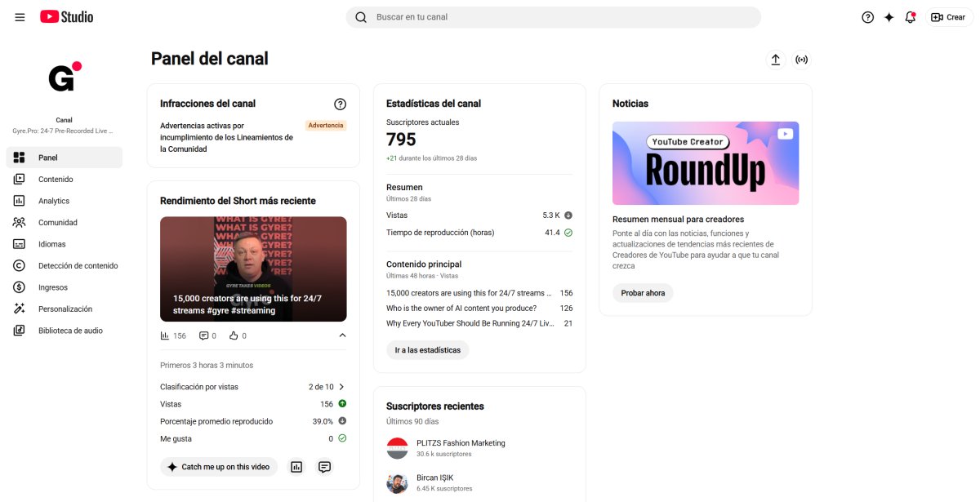Click the down arrow icon beside 5.3 K views
This screenshot has width=980, height=502.
(568, 215)
